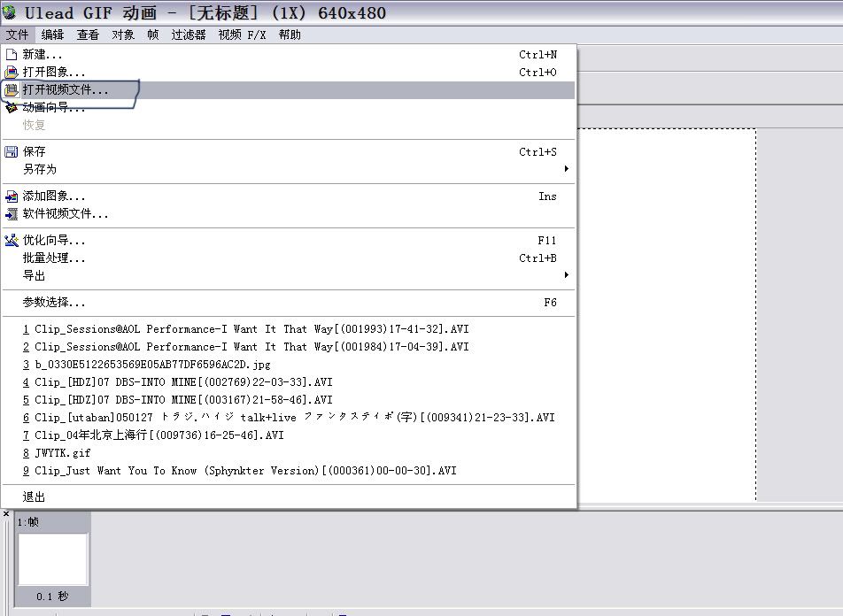843x616 pixels.
Task: Open the 过滤器 menu
Action: 188,35
